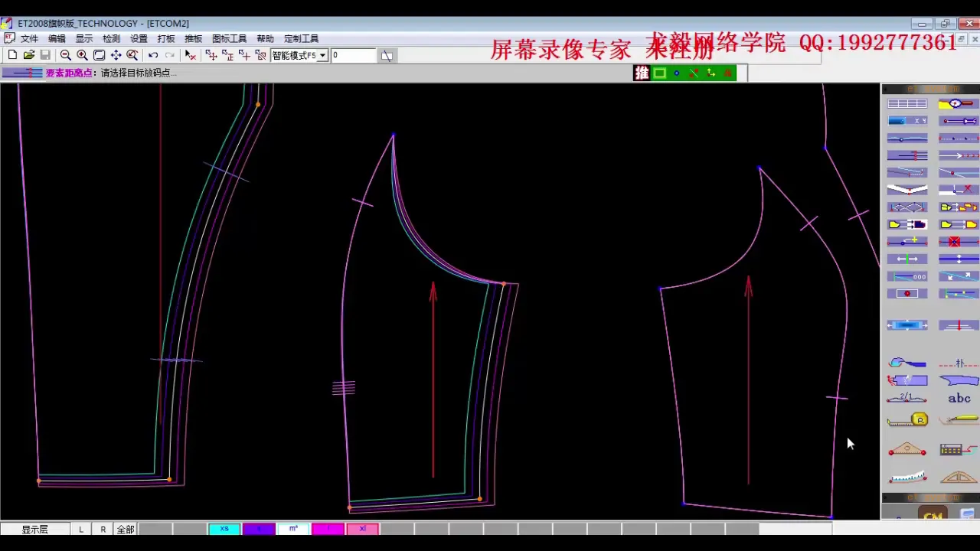Screen dimensions: 980x551
Task: Redo the last undone action
Action: [170, 55]
